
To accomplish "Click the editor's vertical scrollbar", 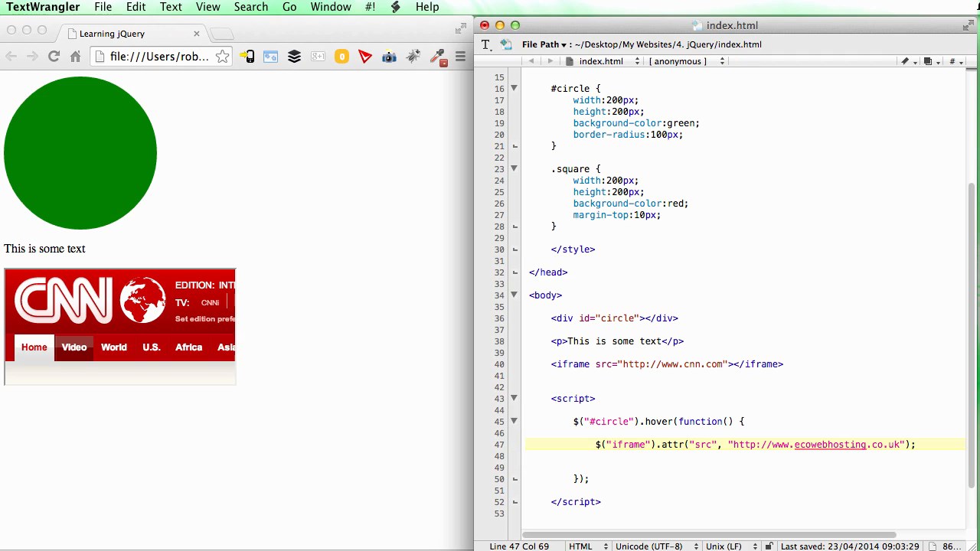I will (x=972, y=337).
